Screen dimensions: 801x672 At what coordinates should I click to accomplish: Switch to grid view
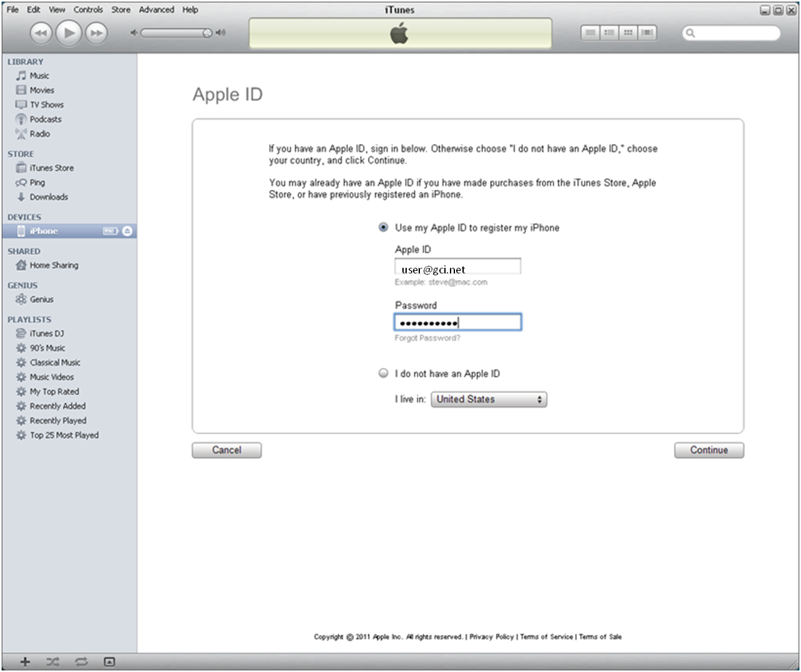[x=628, y=33]
